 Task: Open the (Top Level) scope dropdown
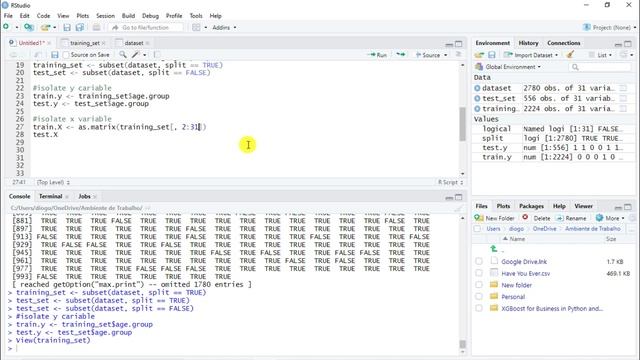(x=53, y=182)
